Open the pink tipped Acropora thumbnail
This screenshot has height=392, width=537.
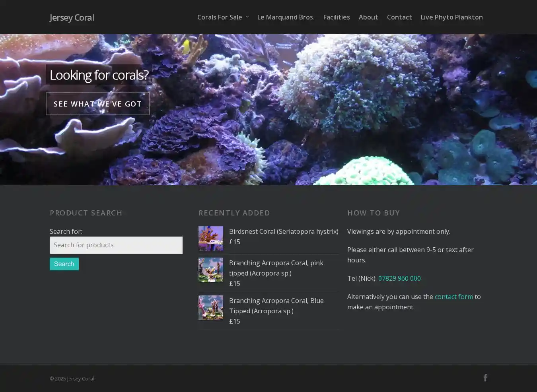pos(211,270)
